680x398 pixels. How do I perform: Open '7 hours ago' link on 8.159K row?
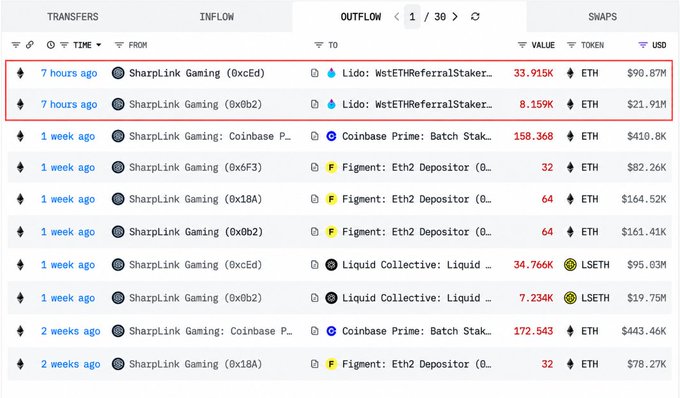tap(69, 104)
